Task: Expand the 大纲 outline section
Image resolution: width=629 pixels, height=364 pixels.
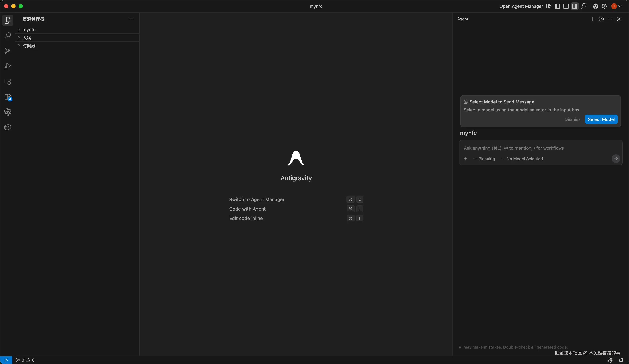Action: 27,38
